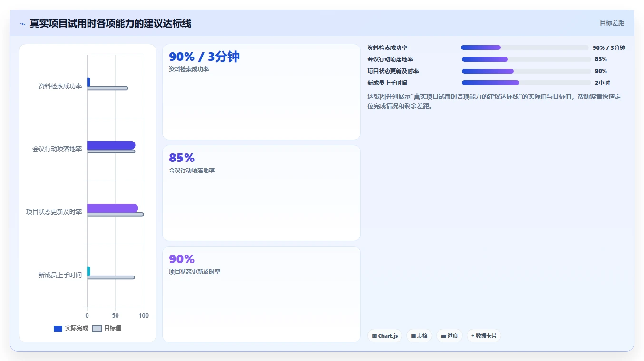Toggle the 实际完成 legend entry

pos(71,328)
